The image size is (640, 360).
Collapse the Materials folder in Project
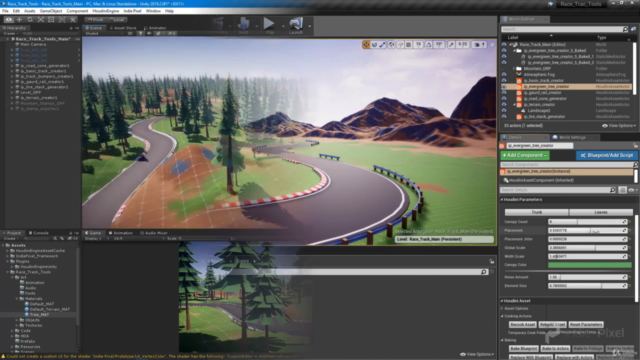click(17, 298)
